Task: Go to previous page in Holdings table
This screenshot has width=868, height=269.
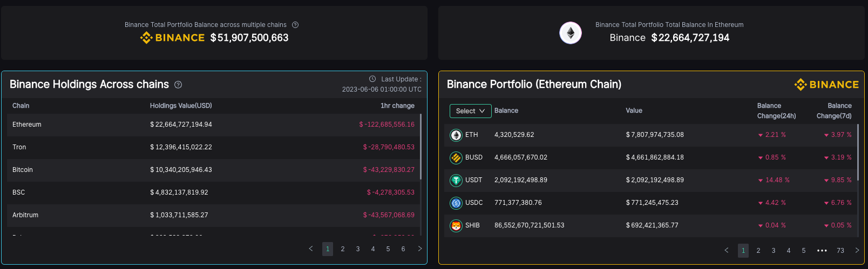Action: pos(311,249)
